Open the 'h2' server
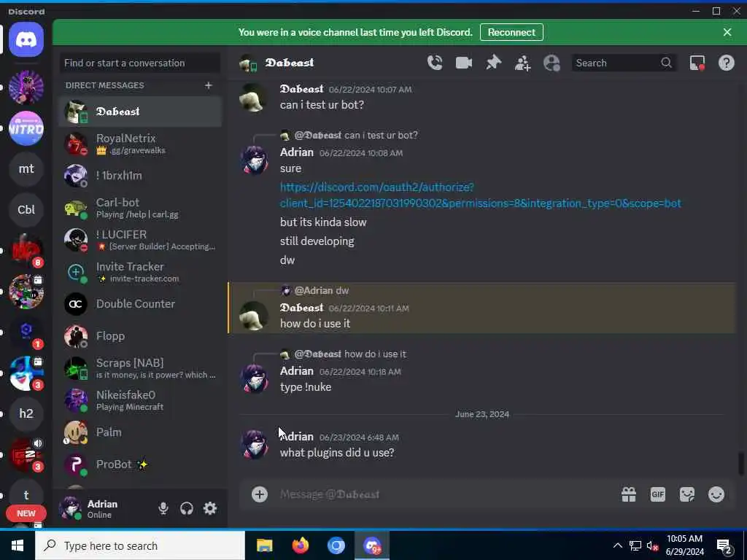 [26, 413]
